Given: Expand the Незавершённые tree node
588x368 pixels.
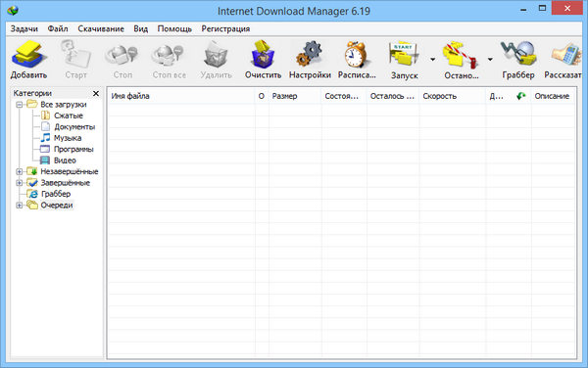Looking at the screenshot, I should pyautogui.click(x=20, y=172).
